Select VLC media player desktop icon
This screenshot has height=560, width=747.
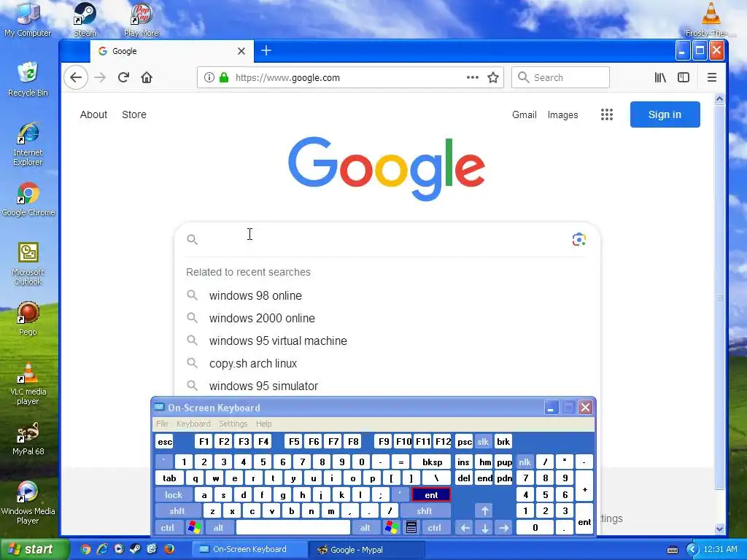(28, 383)
